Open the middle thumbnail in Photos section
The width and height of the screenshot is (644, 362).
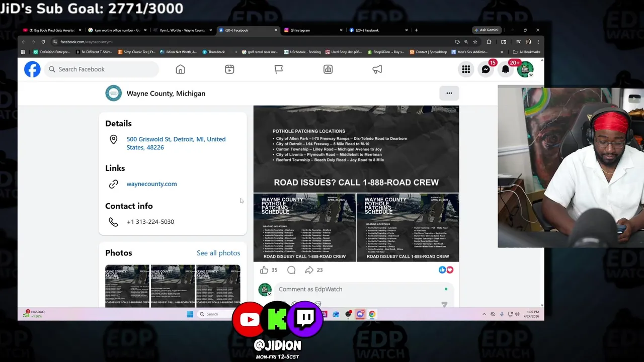click(x=173, y=286)
